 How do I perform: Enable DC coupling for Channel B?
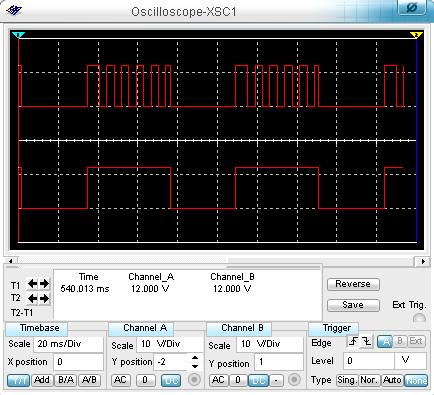coord(258,380)
